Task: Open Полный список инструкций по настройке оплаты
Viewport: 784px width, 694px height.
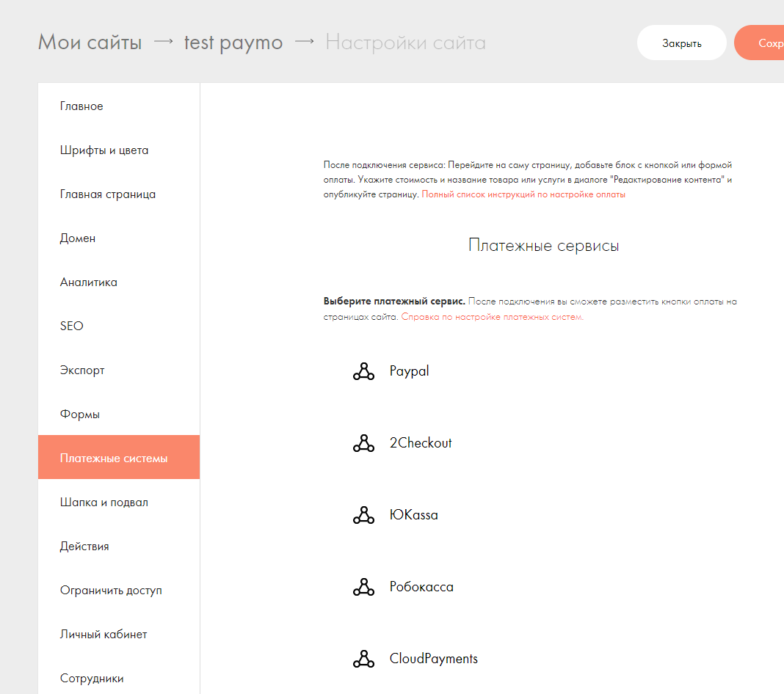Action: click(523, 194)
